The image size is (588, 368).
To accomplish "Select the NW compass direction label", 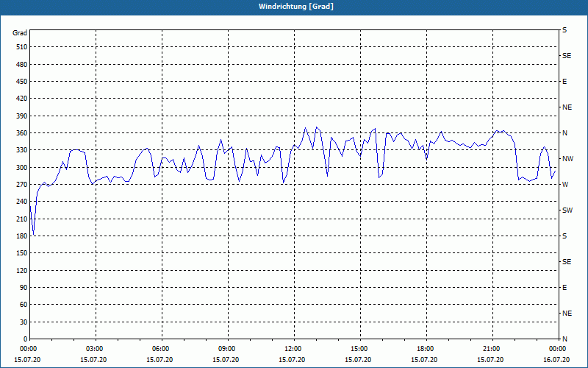I will 567,159.
